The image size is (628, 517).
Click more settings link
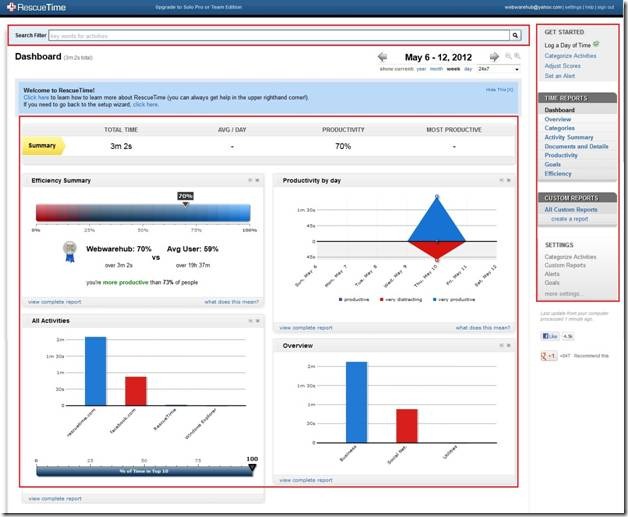tap(562, 294)
